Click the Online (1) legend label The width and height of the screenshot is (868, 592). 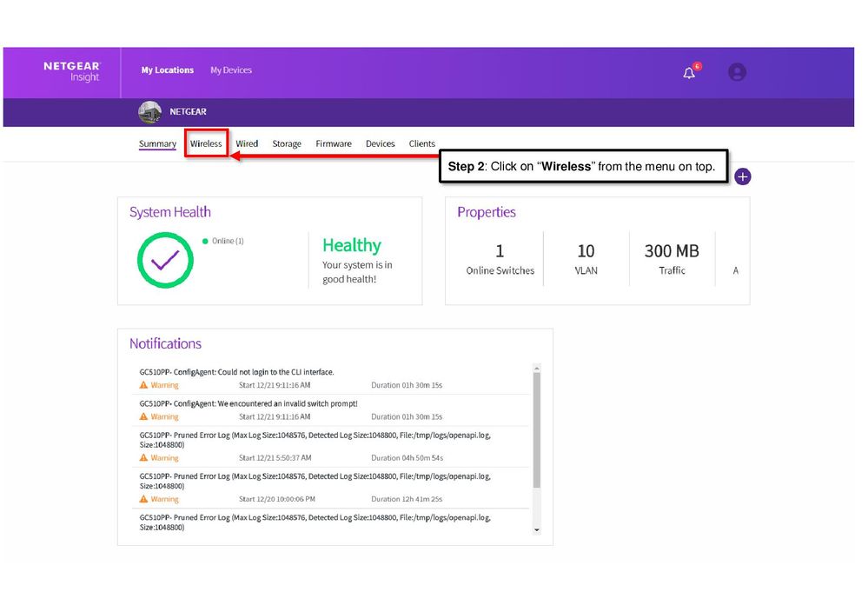coord(228,241)
